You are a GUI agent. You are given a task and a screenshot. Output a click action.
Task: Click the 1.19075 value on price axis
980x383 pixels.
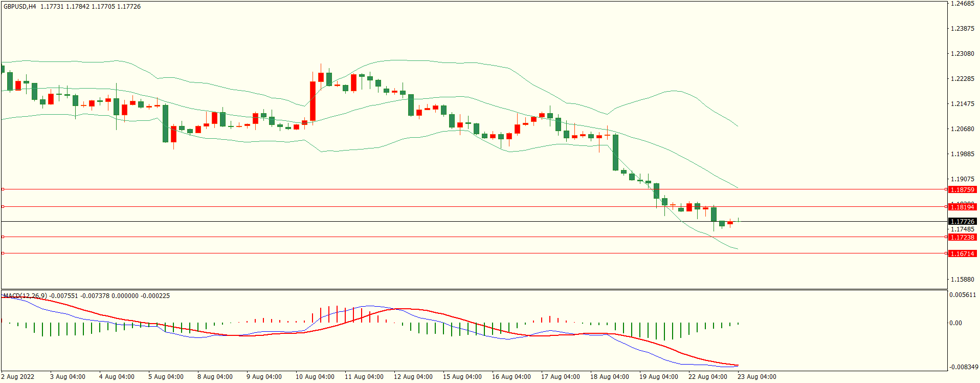coord(962,179)
